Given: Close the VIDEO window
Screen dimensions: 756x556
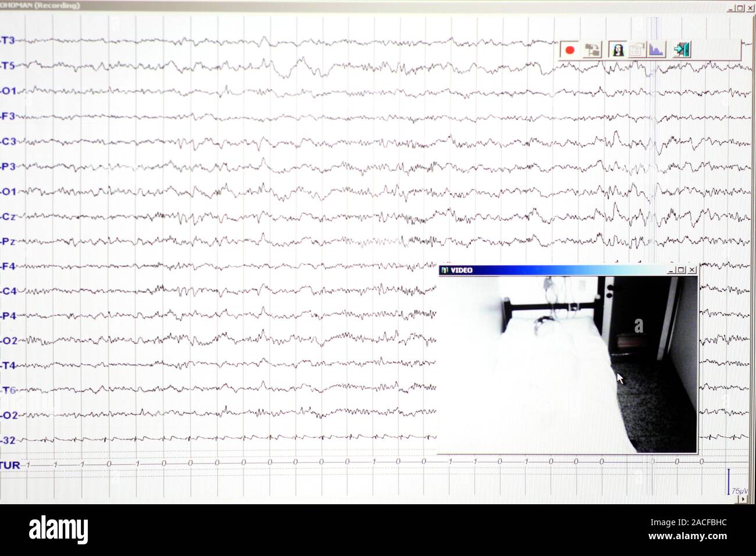Looking at the screenshot, I should click(691, 270).
